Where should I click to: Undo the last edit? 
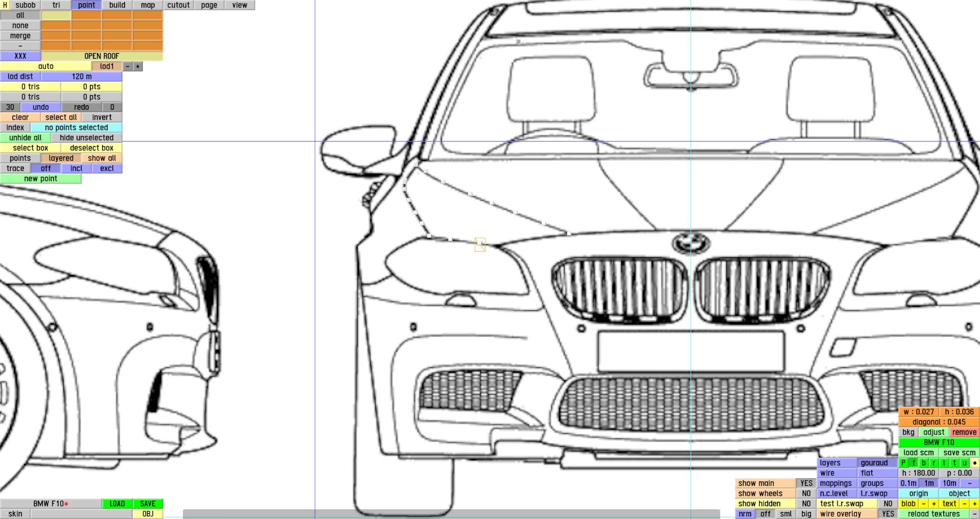tap(41, 107)
